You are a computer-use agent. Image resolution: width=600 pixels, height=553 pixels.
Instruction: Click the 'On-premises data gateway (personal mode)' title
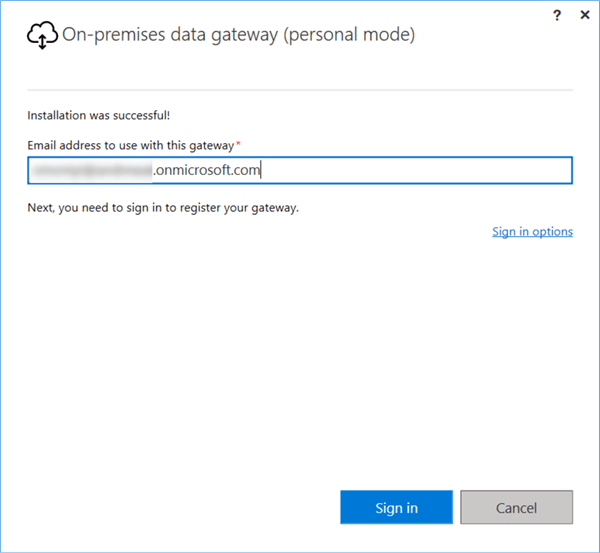(238, 35)
